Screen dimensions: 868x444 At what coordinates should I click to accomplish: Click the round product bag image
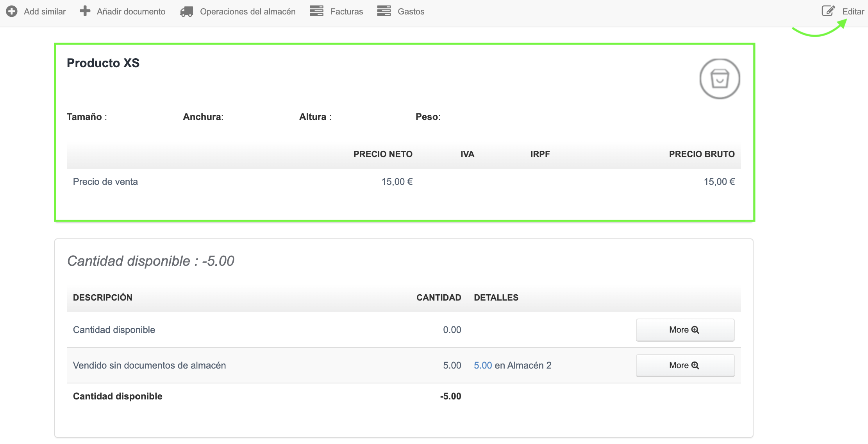pyautogui.click(x=720, y=79)
